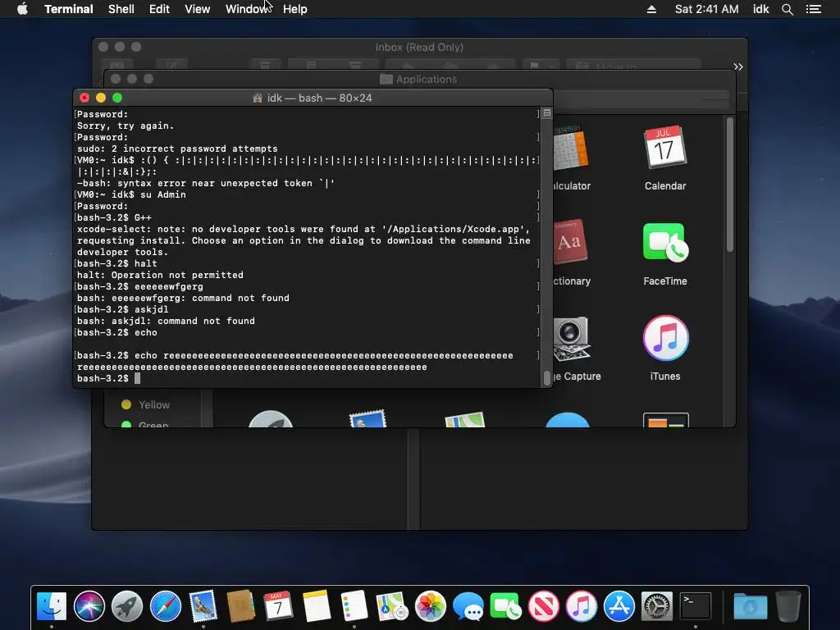Image resolution: width=840 pixels, height=630 pixels.
Task: Open Finder from the Dock
Action: tap(52, 606)
